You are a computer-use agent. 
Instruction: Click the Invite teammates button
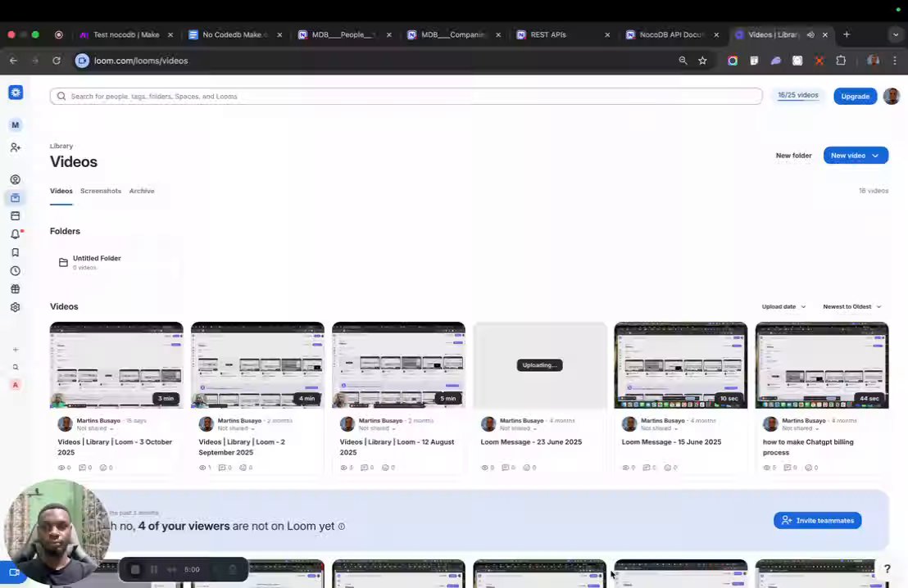[817, 520]
